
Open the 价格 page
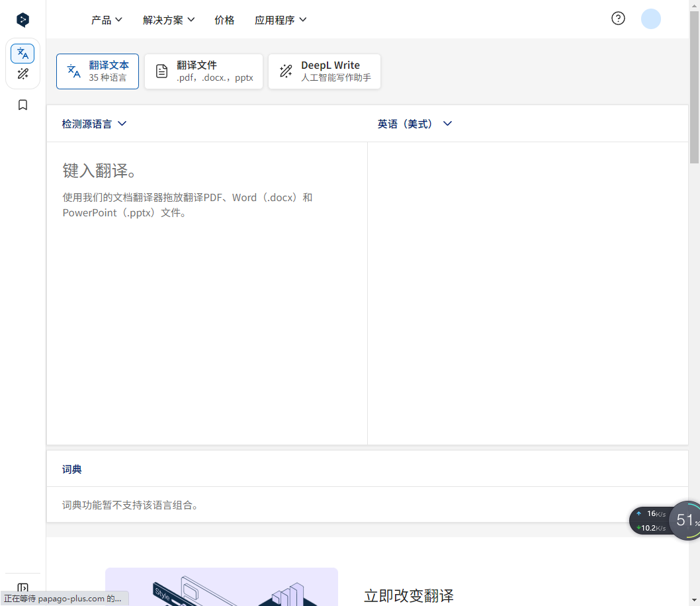pos(224,20)
